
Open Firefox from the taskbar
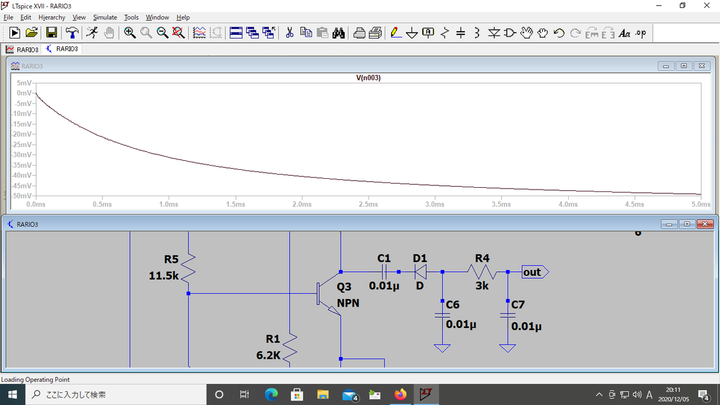401,394
